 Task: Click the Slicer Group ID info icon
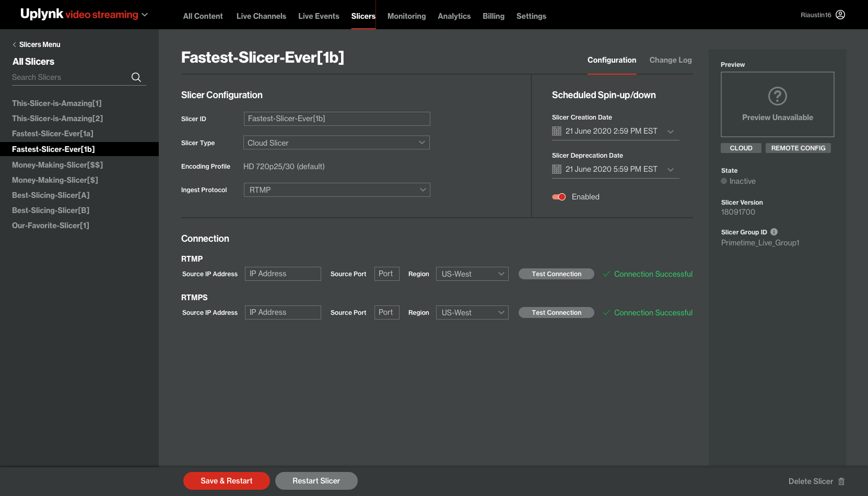pos(774,232)
